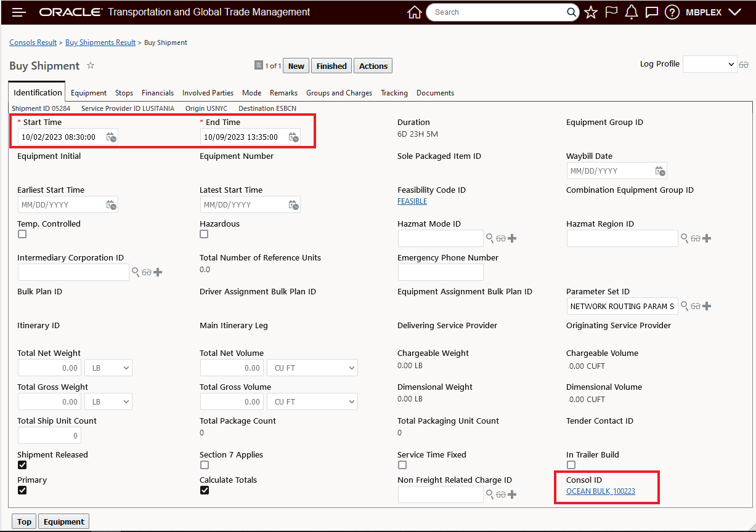The width and height of the screenshot is (756, 532).
Task: Open the Tracking tab
Action: point(394,93)
